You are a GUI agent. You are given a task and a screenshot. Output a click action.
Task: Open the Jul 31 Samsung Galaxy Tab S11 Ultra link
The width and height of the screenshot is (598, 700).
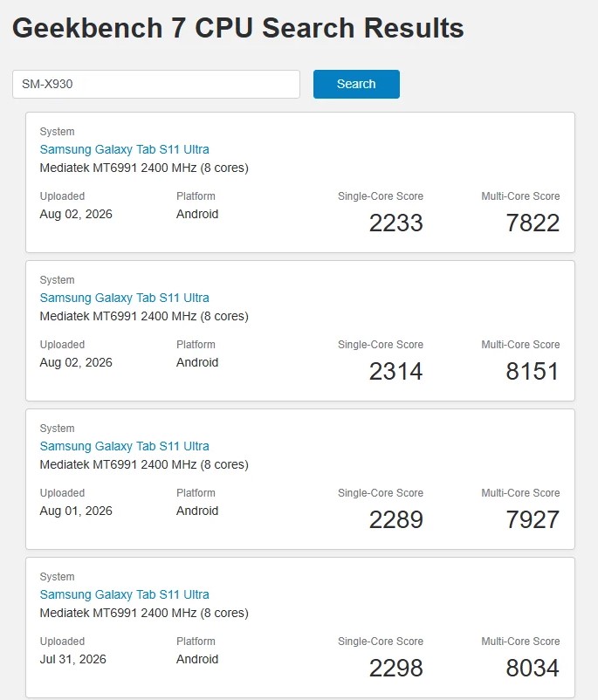point(124,594)
